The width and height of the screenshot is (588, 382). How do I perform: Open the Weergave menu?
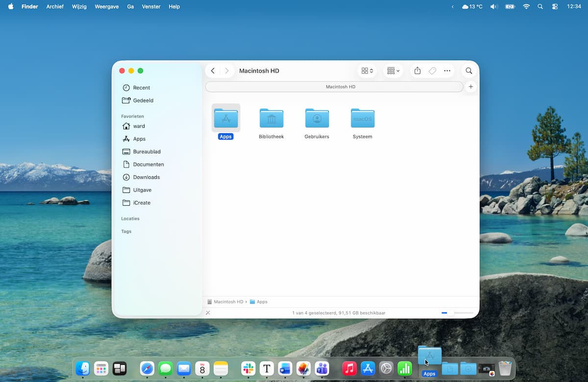pyautogui.click(x=107, y=7)
